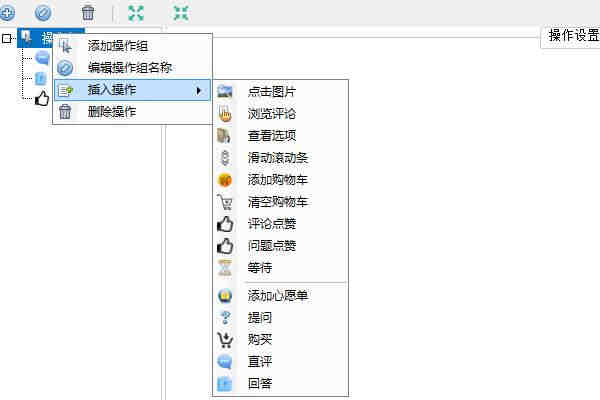
Task: Select 查看选项 in the submenu
Action: tap(280, 136)
